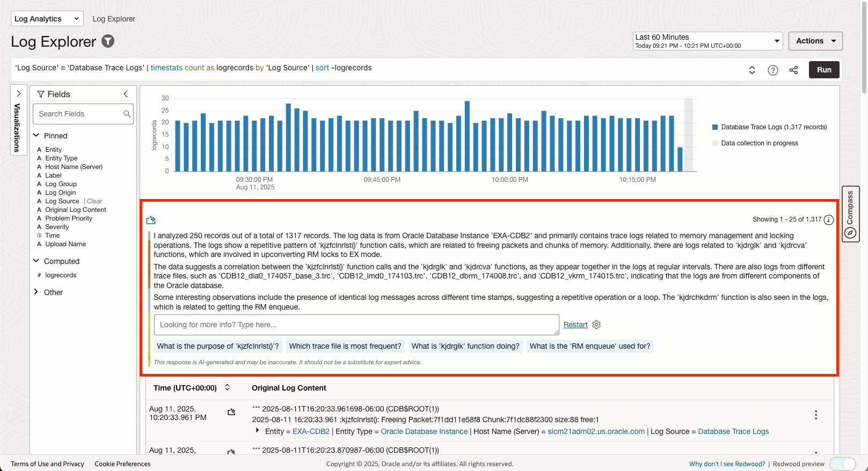
Task: Select the Log Group field
Action: point(61,184)
